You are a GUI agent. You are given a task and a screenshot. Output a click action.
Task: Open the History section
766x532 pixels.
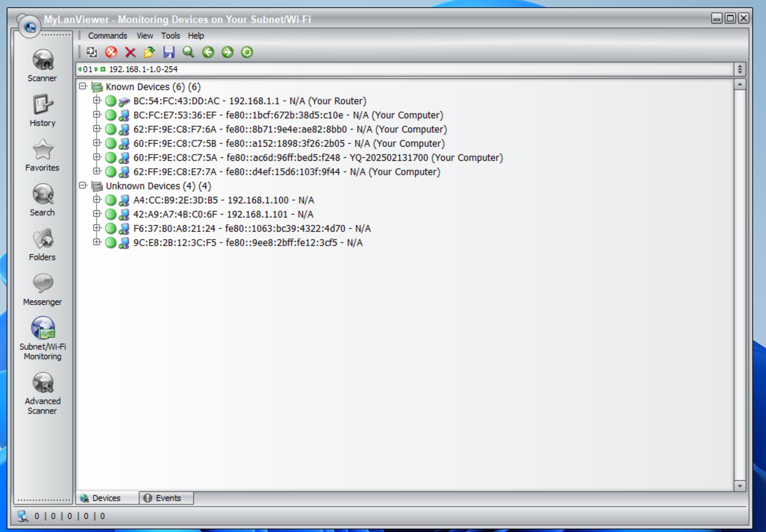coord(42,110)
